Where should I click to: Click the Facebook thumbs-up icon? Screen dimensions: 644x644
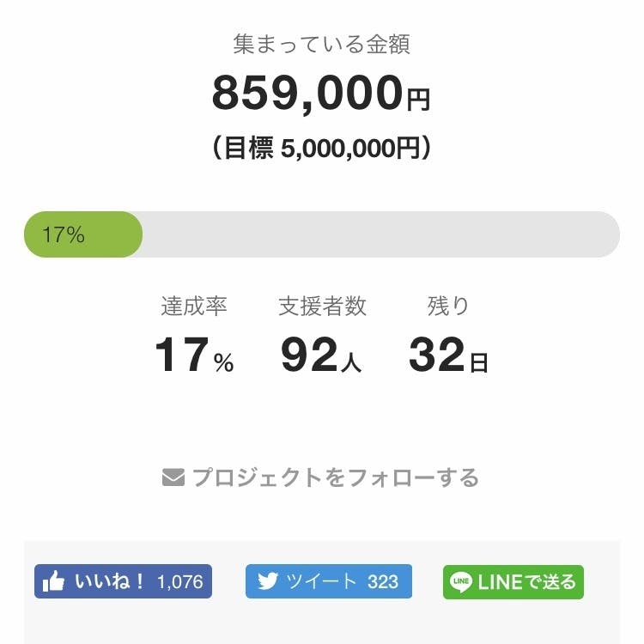coord(53,582)
